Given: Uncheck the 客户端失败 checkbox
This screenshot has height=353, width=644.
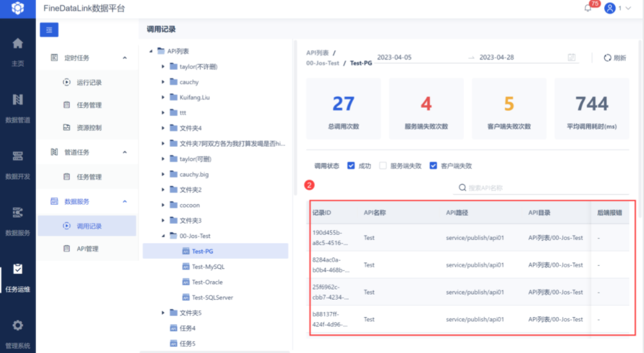Looking at the screenshot, I should [x=433, y=166].
